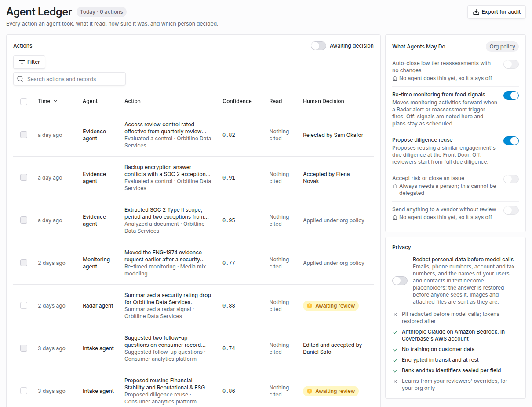Click the magnifier icon in the search box
Image resolution: width=532 pixels, height=407 pixels.
pos(20,79)
